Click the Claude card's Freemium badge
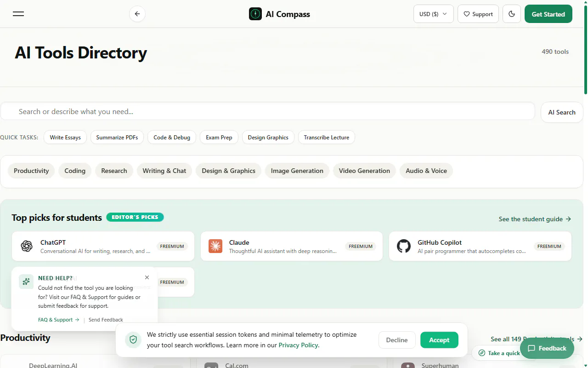 pos(361,247)
